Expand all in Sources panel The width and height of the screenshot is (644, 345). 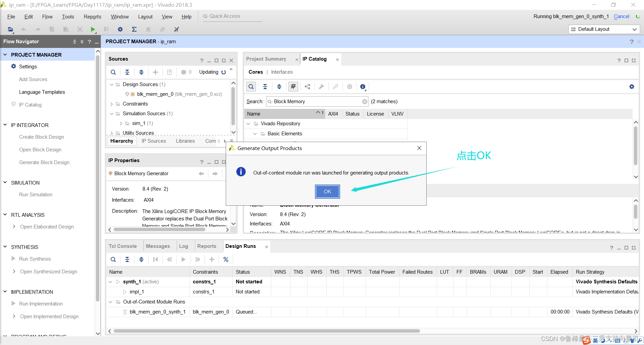[142, 72]
